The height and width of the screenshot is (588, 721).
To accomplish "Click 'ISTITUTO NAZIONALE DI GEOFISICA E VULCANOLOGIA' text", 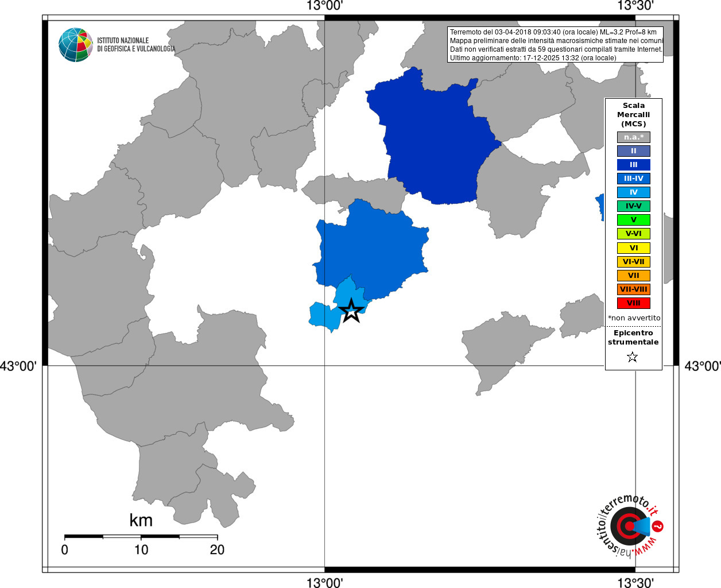I will [136, 45].
